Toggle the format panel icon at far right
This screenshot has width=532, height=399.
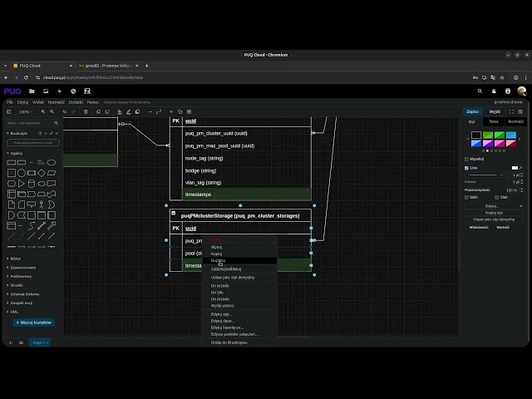point(520,111)
